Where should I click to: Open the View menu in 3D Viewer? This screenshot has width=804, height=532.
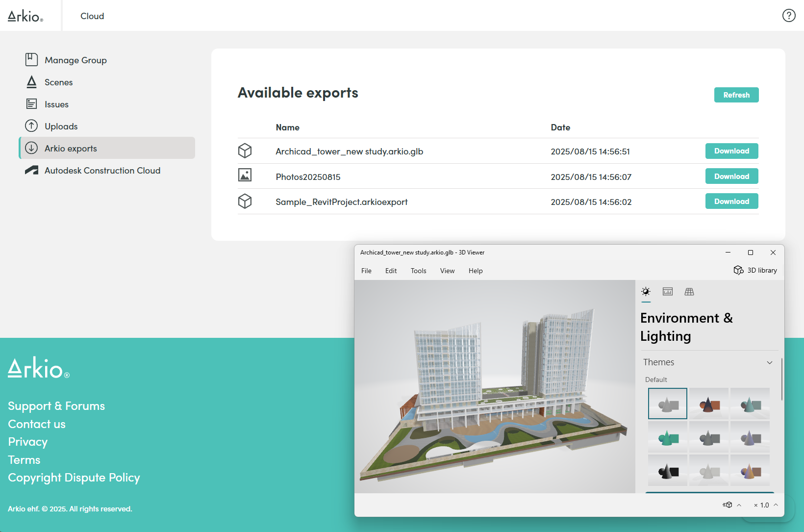(447, 270)
